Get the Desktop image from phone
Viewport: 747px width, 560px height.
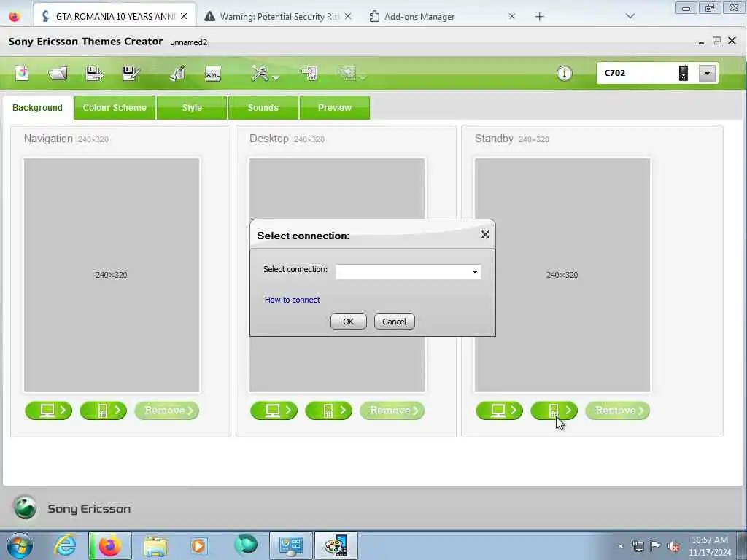click(329, 411)
